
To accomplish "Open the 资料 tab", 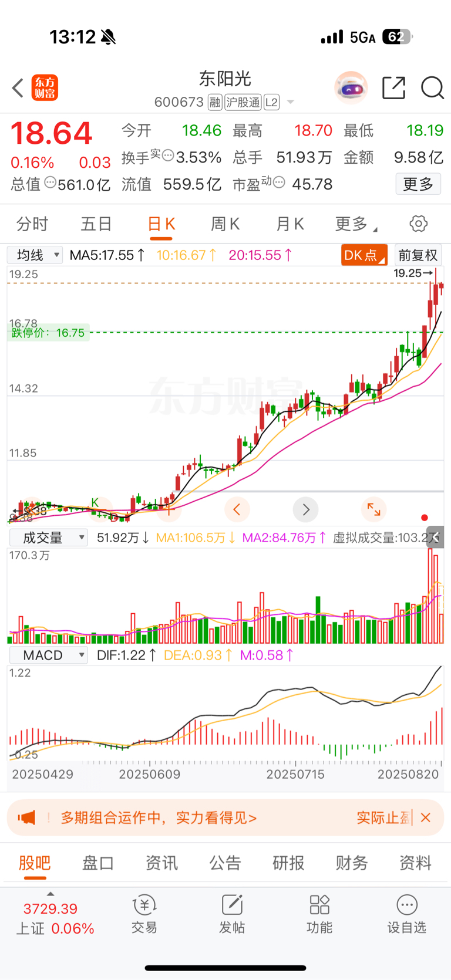I will (x=415, y=863).
